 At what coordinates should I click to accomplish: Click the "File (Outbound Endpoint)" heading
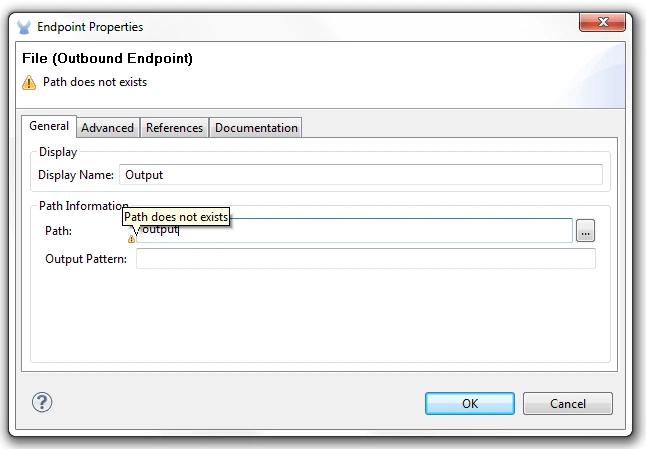pyautogui.click(x=107, y=58)
